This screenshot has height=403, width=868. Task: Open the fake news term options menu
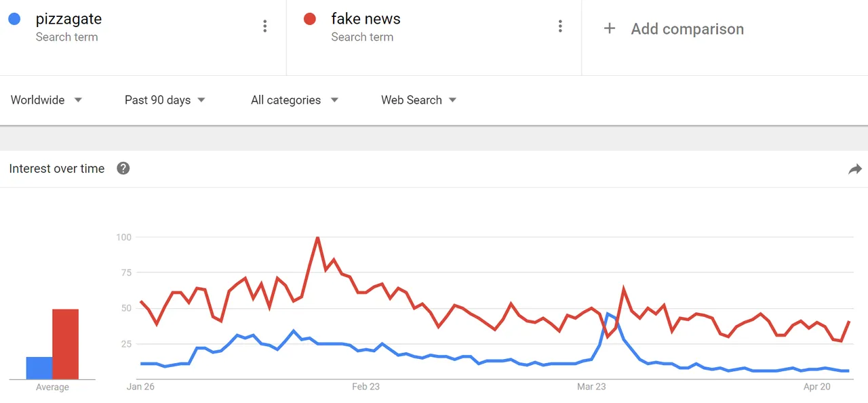pos(560,26)
